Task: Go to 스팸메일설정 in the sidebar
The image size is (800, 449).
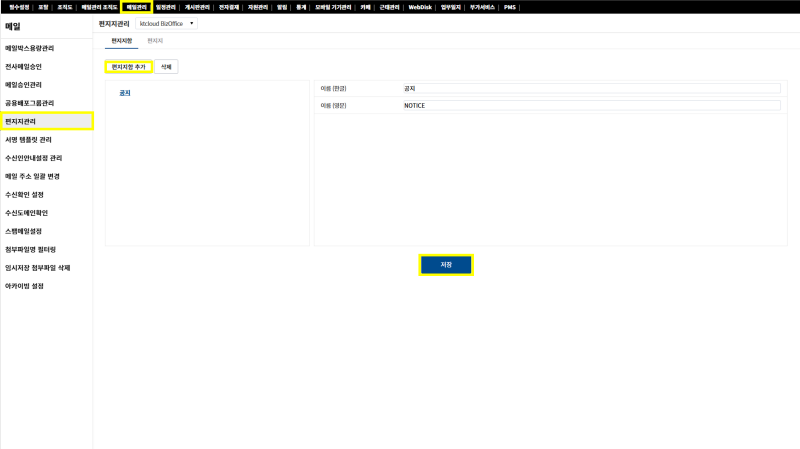Action: coord(24,231)
